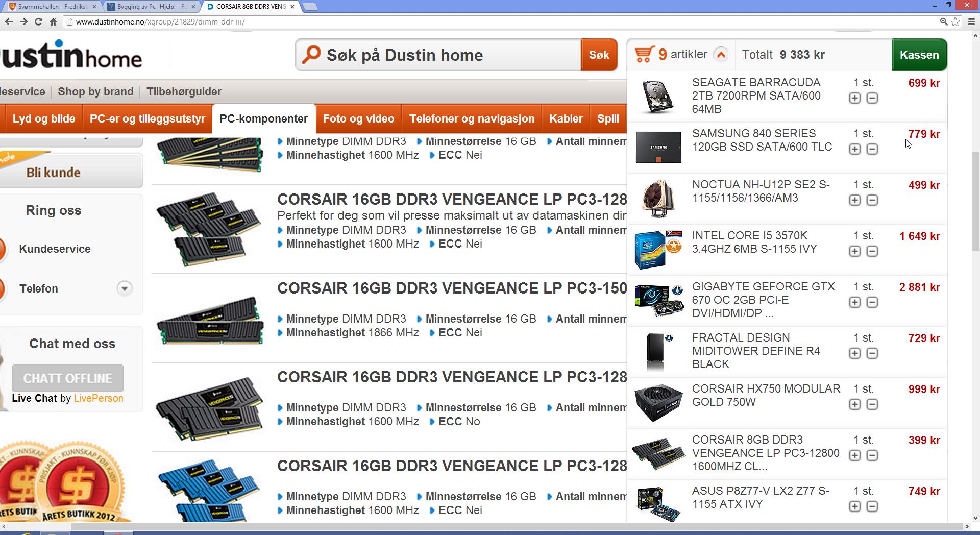
Task: Close the CORSAIR 8GB DDR3 tab
Action: [292, 7]
